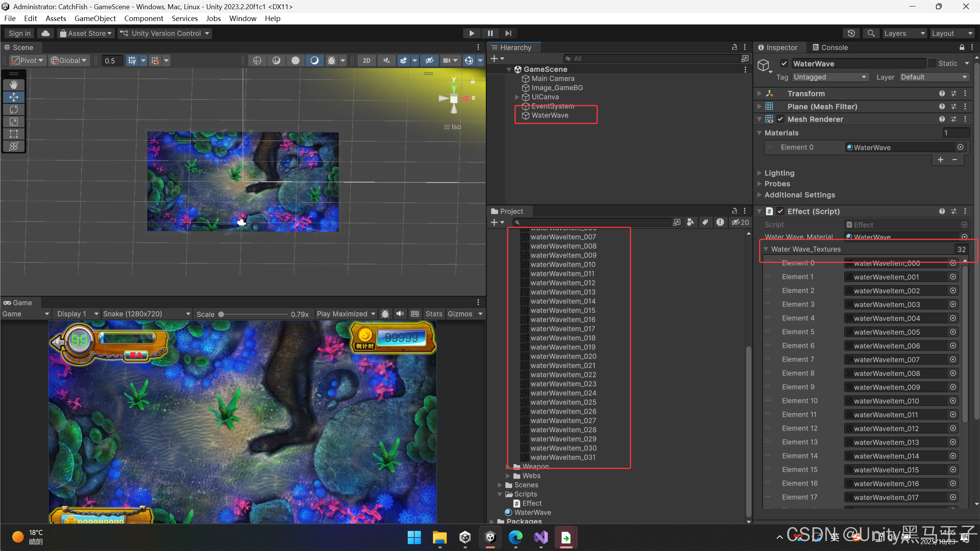The width and height of the screenshot is (980, 551).
Task: Expand the UICanva hierarchy item
Action: click(x=517, y=97)
